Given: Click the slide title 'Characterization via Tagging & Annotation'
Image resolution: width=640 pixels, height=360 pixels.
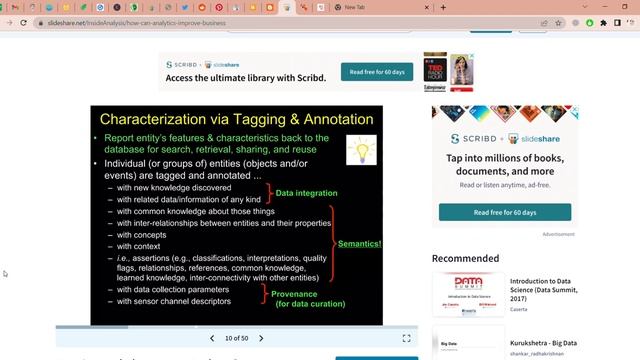Looking at the screenshot, I should coord(236,119).
